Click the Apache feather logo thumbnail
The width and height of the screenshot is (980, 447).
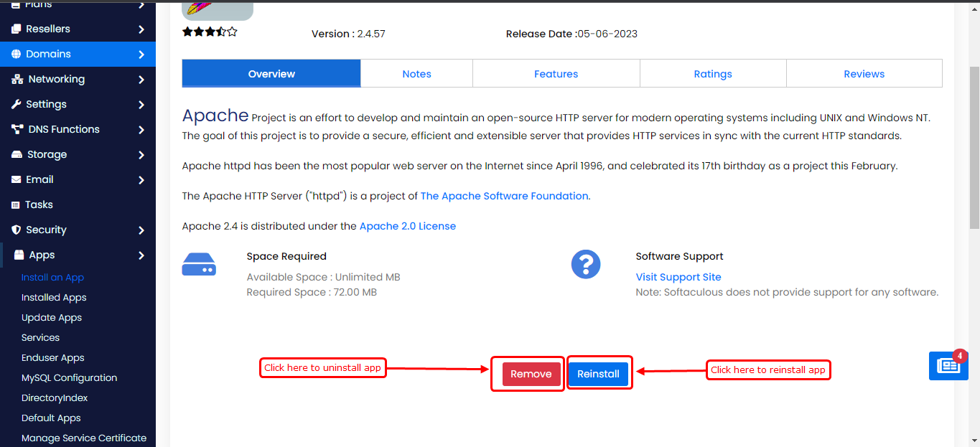[x=217, y=10]
